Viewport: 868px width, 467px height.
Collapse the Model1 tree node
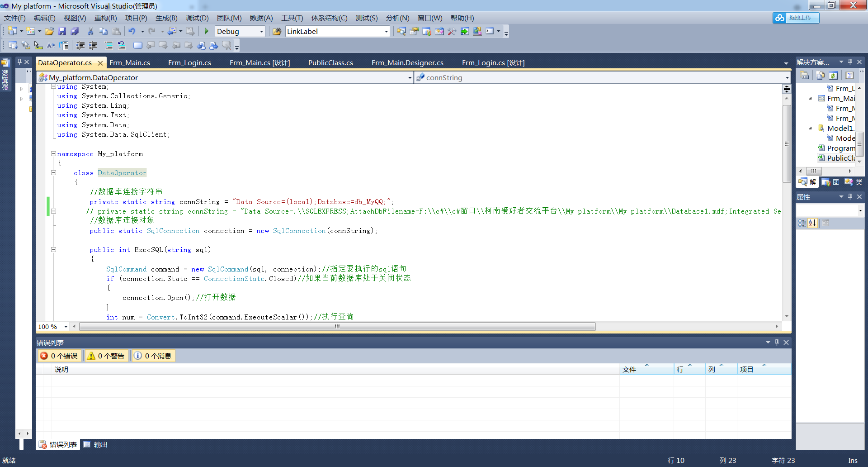810,129
